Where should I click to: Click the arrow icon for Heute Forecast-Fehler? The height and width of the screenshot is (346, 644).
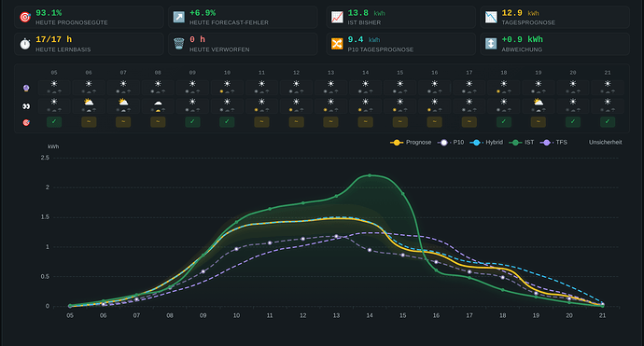point(178,17)
